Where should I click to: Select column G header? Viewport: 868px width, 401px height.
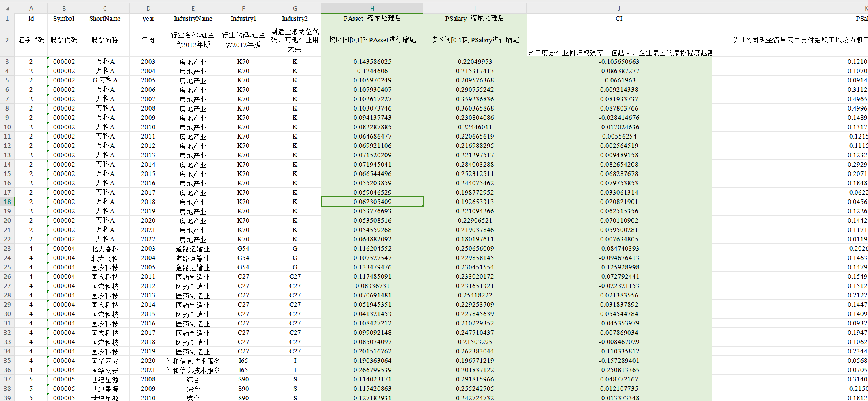pos(295,8)
